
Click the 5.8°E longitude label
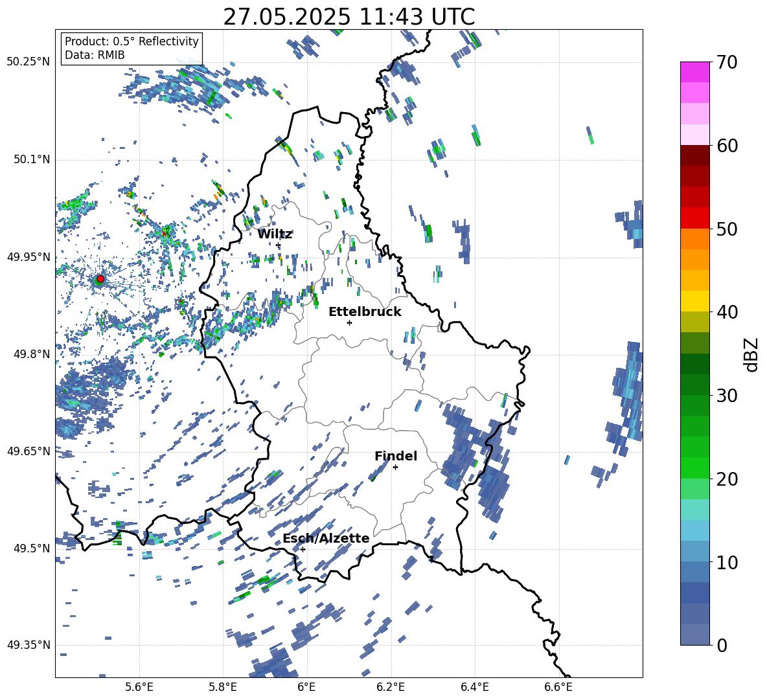pyautogui.click(x=223, y=687)
